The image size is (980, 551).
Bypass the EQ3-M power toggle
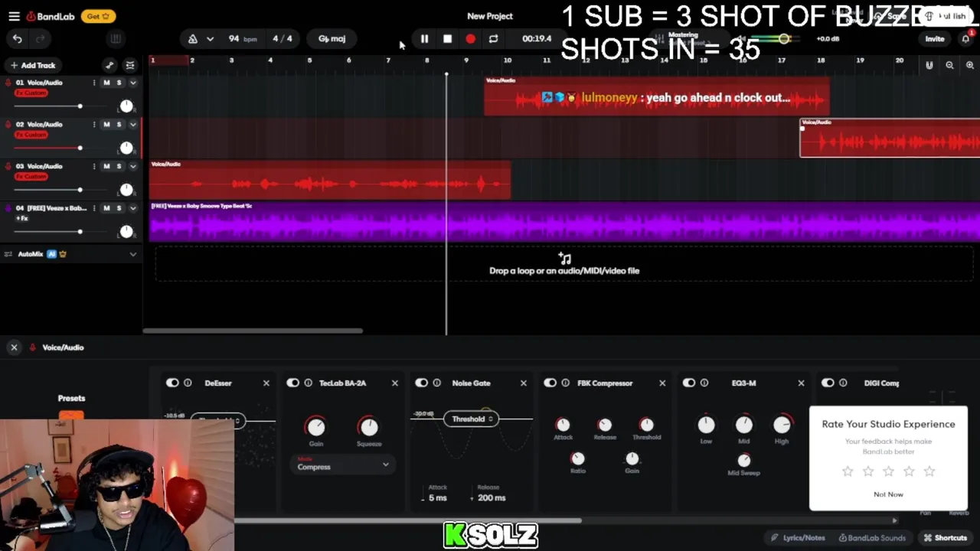689,383
